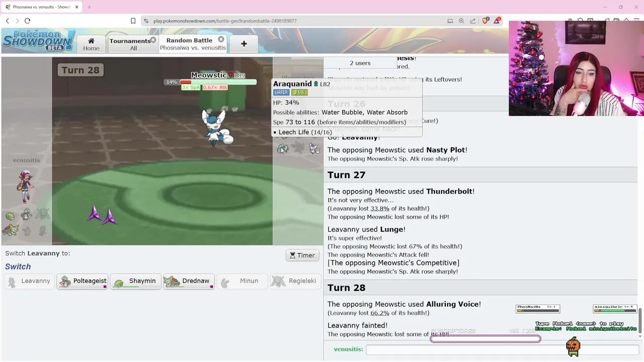Click the "Leavanny fainted!" log line

click(357, 325)
